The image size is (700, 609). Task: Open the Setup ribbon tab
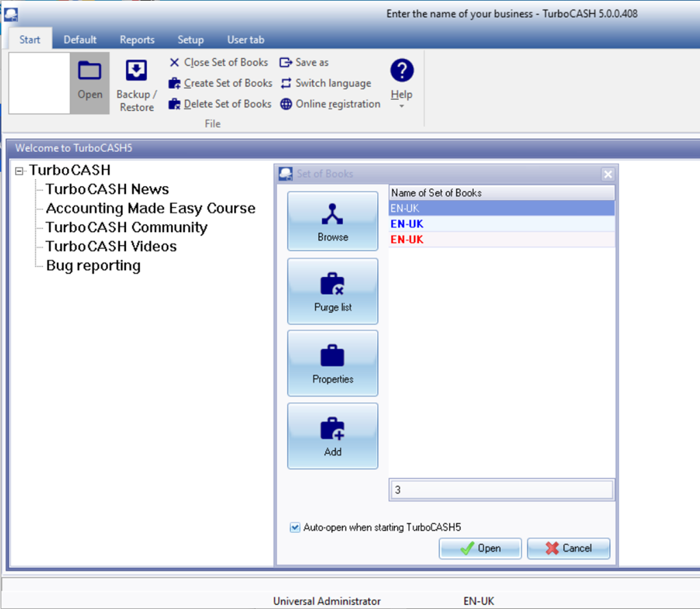(191, 40)
